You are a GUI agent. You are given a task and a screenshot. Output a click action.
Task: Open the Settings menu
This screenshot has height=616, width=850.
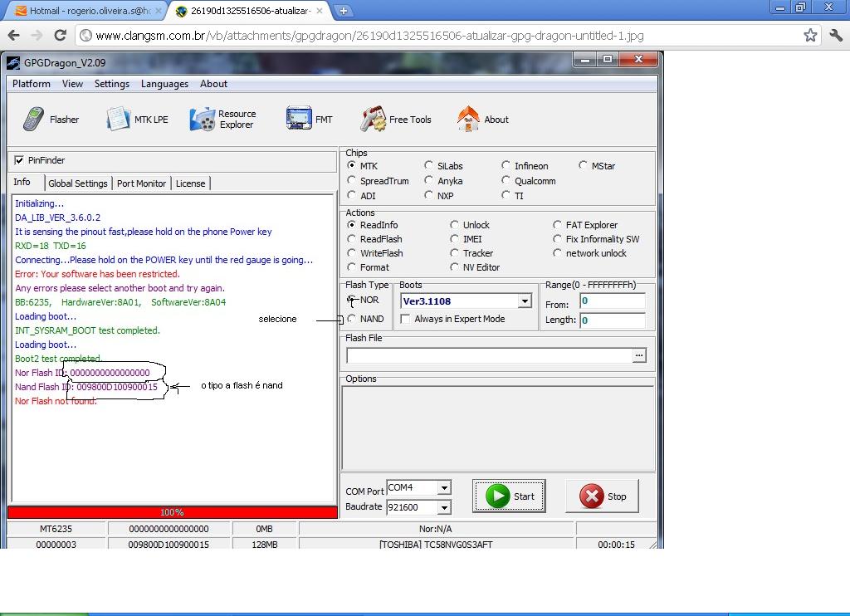click(x=112, y=84)
